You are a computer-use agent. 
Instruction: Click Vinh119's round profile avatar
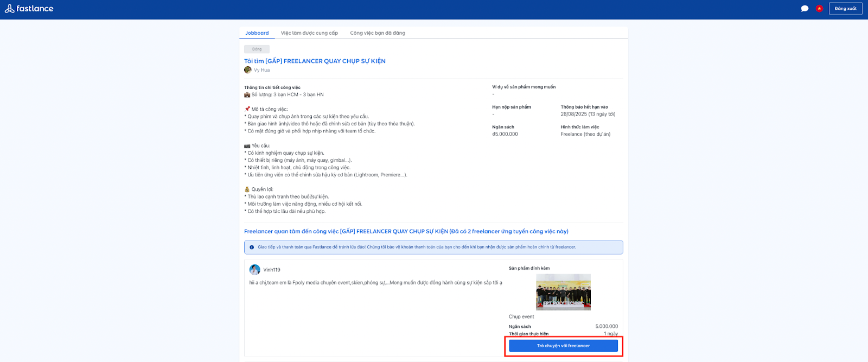click(254, 270)
